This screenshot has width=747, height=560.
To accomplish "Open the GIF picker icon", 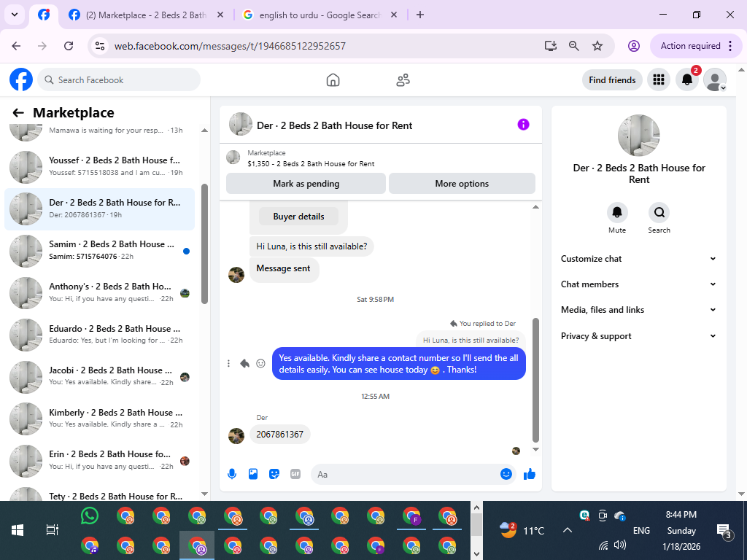I will (295, 474).
